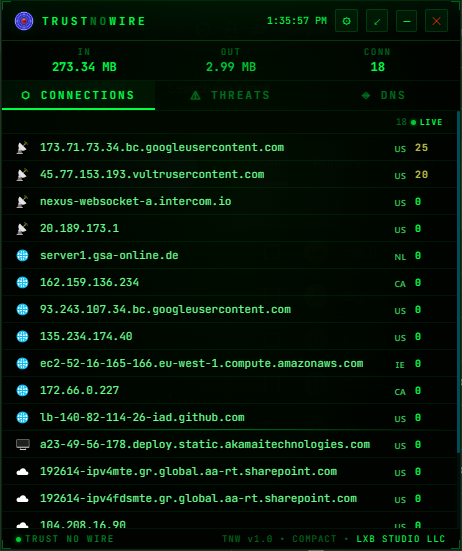Select 192614-ipv4fdsmte.gr.global.aa-rt.sharepoint.com
This screenshot has height=551, width=462.
tap(229, 499)
